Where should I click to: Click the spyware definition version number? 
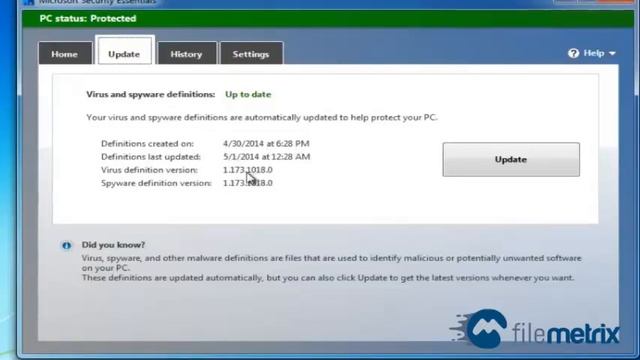pos(248,183)
